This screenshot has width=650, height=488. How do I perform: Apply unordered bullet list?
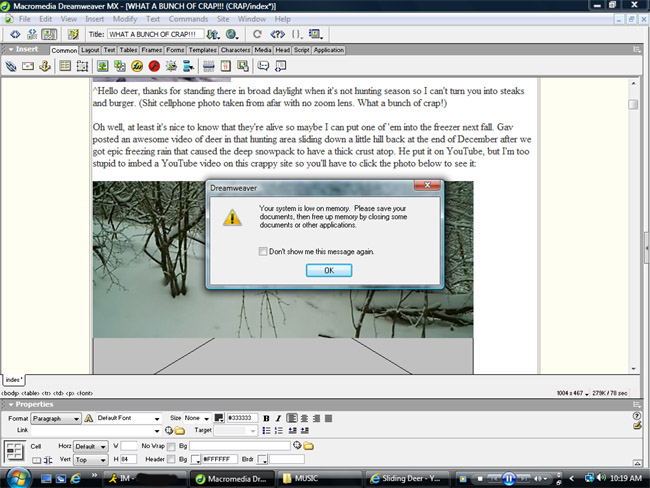click(267, 430)
